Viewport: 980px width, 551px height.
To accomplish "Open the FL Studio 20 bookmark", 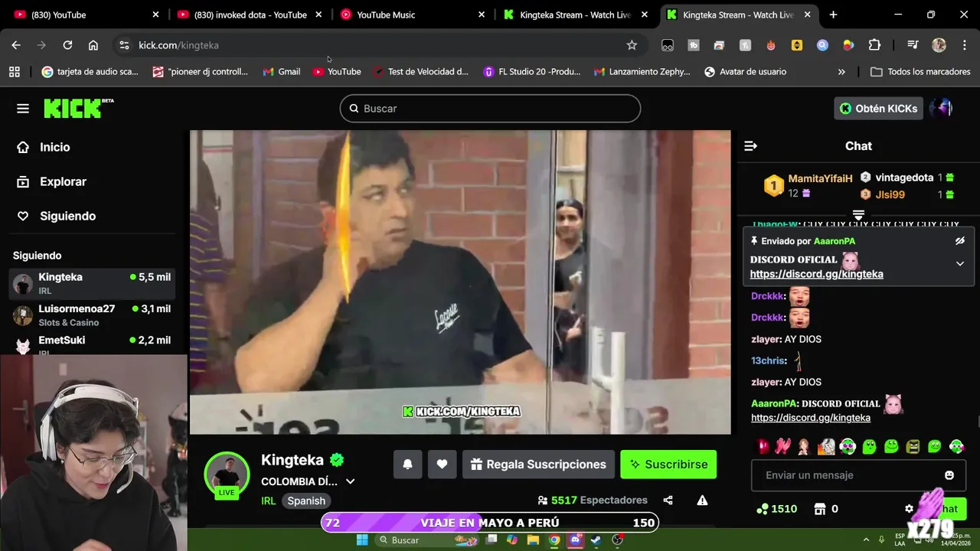I will point(532,71).
